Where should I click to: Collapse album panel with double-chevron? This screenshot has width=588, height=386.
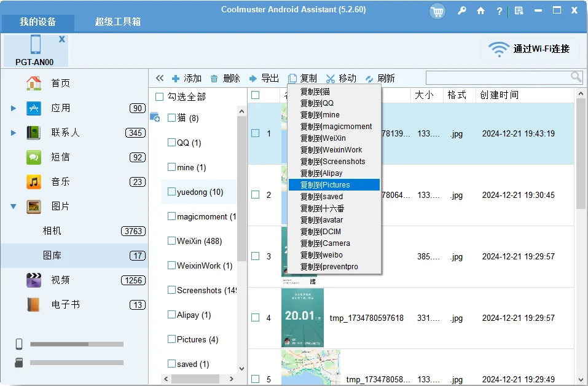[160, 79]
